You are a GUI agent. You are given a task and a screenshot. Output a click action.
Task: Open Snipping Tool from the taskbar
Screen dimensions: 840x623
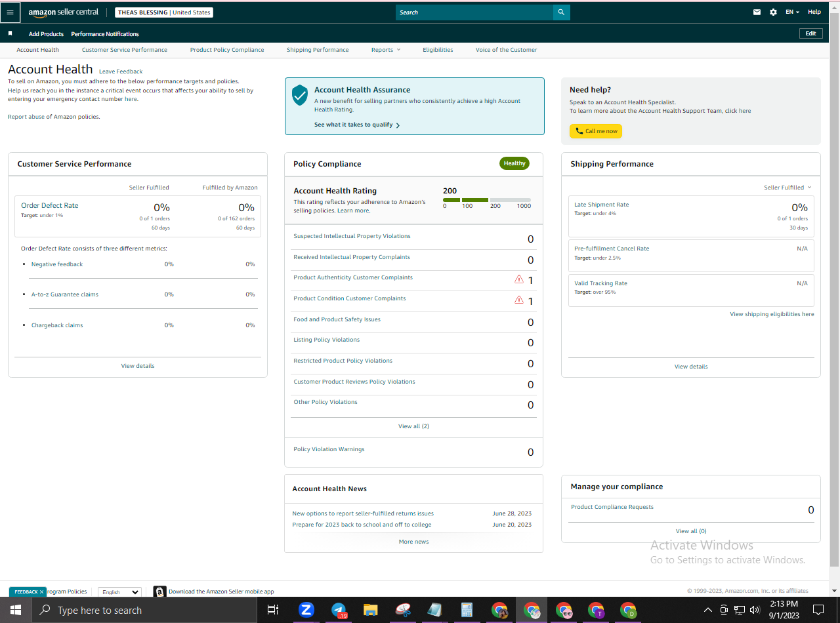(403, 610)
